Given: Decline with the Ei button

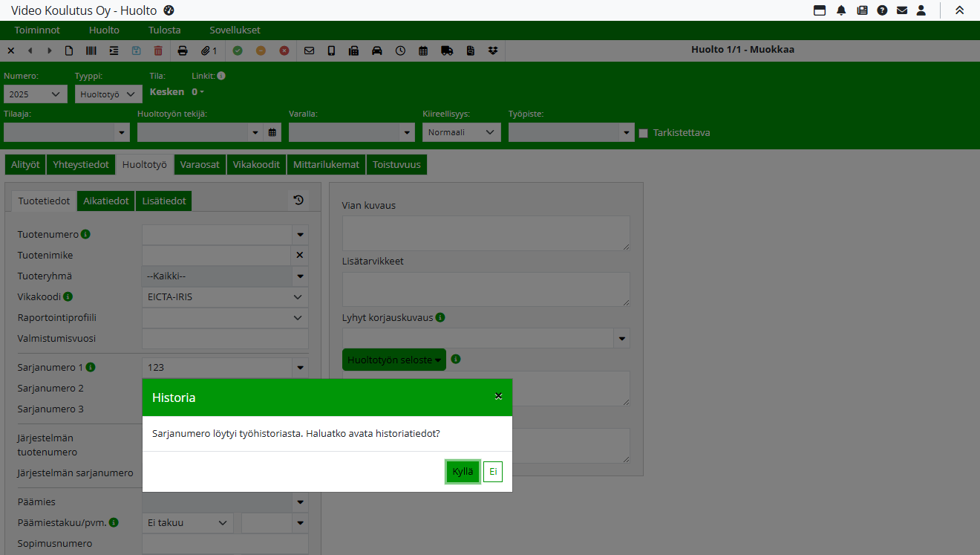Looking at the screenshot, I should click(x=492, y=472).
